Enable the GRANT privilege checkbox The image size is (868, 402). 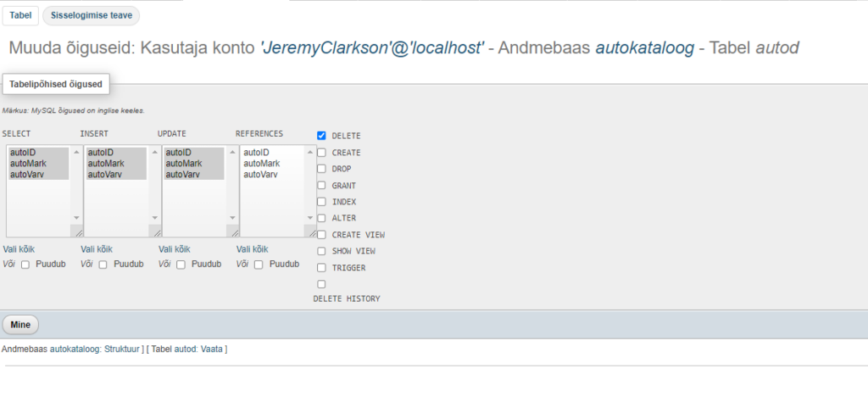321,186
